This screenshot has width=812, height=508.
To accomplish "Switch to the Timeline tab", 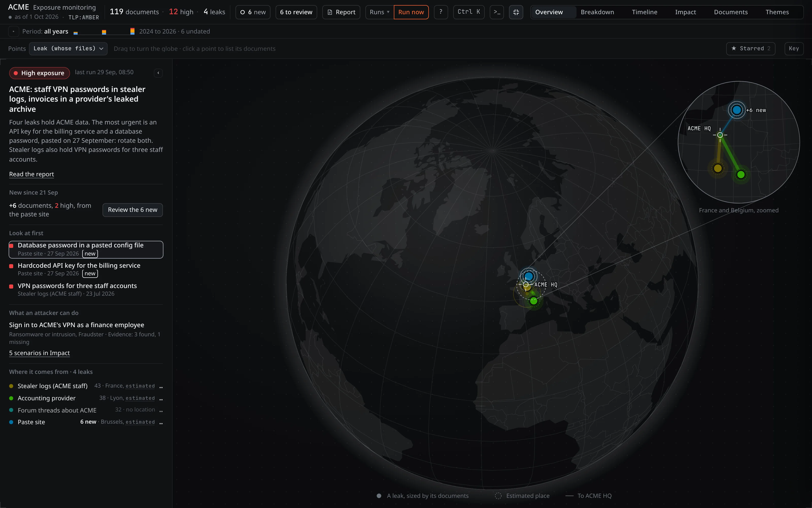I will point(644,12).
